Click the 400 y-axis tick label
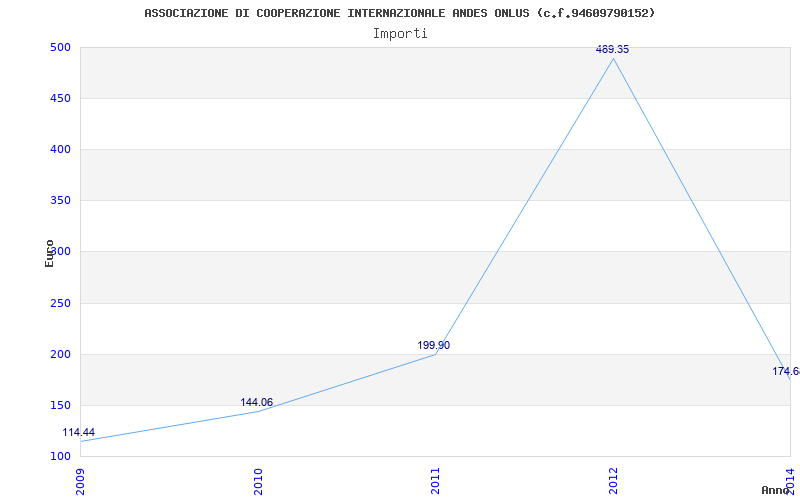Viewport: 800px width, 500px height. pos(60,149)
